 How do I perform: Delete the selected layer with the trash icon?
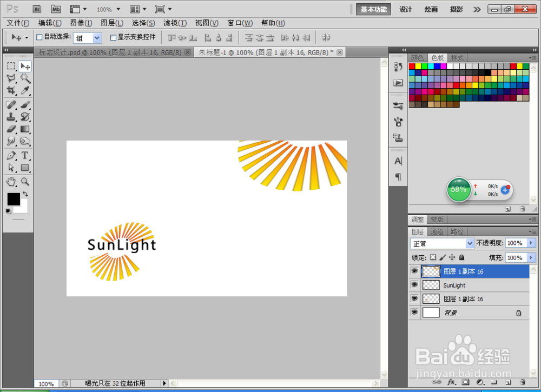click(523, 382)
